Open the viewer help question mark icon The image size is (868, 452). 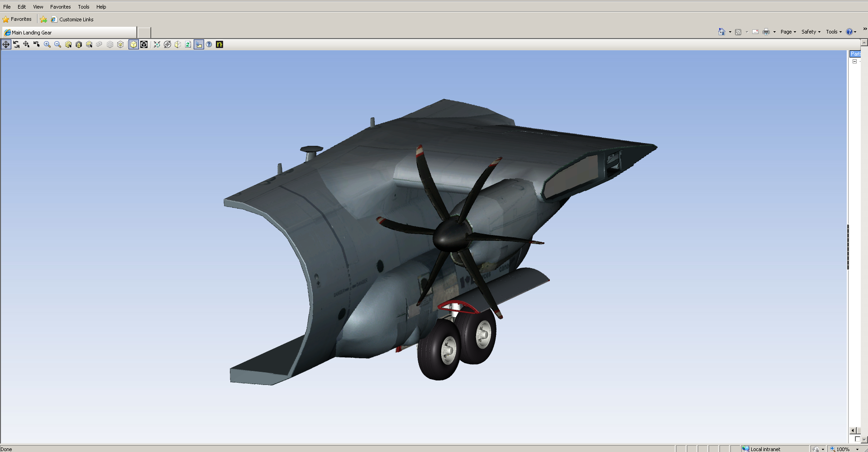(x=209, y=44)
